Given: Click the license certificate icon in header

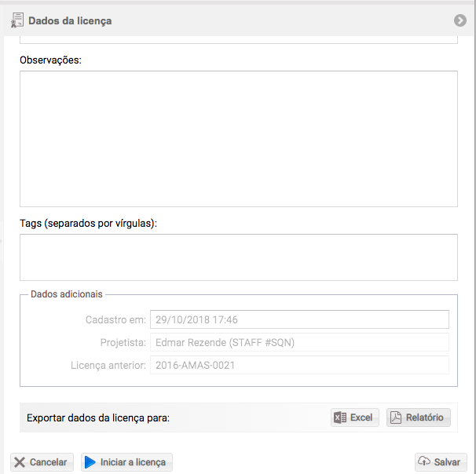Looking at the screenshot, I should point(17,20).
